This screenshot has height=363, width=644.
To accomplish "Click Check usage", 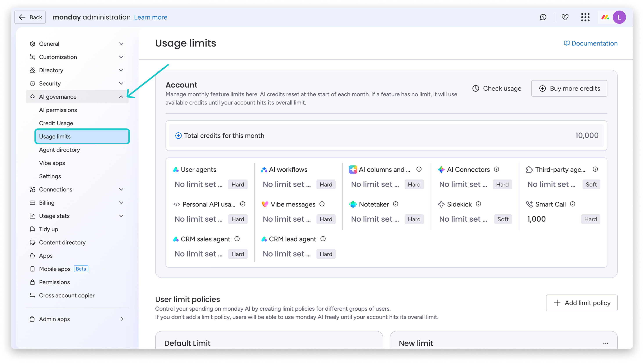I will tap(496, 88).
